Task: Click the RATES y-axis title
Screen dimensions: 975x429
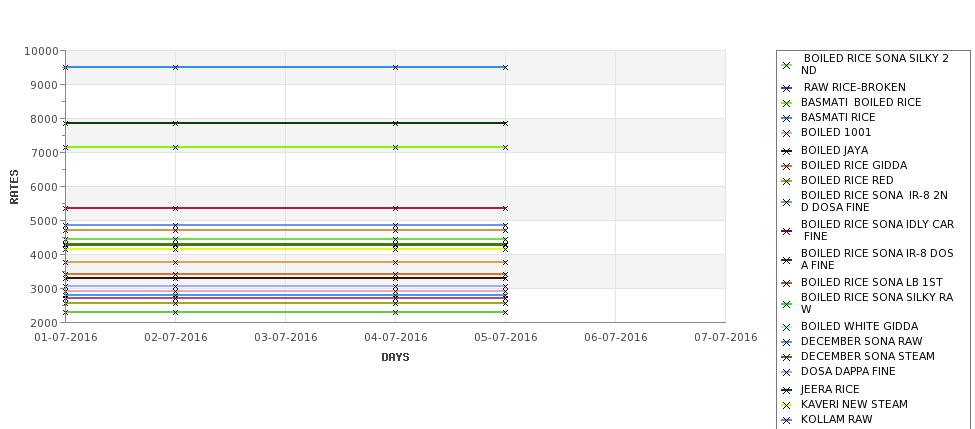Action: coord(14,187)
